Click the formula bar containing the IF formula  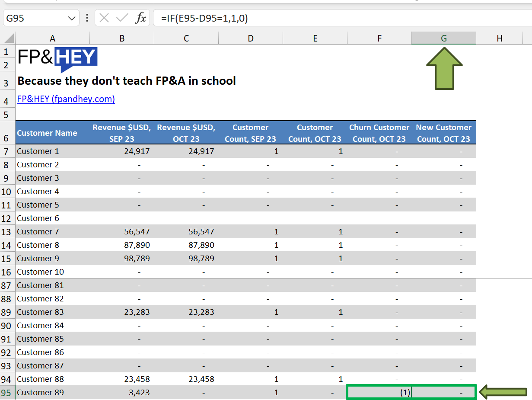pyautogui.click(x=216, y=18)
